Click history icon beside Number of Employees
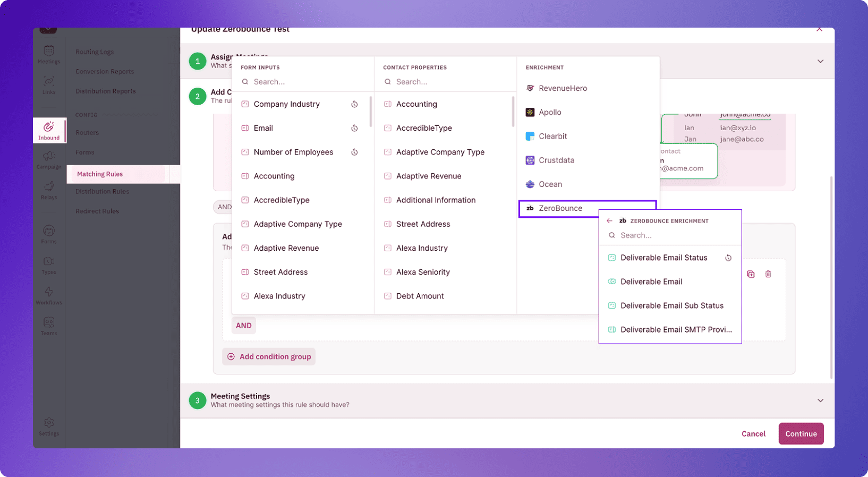 tap(354, 152)
